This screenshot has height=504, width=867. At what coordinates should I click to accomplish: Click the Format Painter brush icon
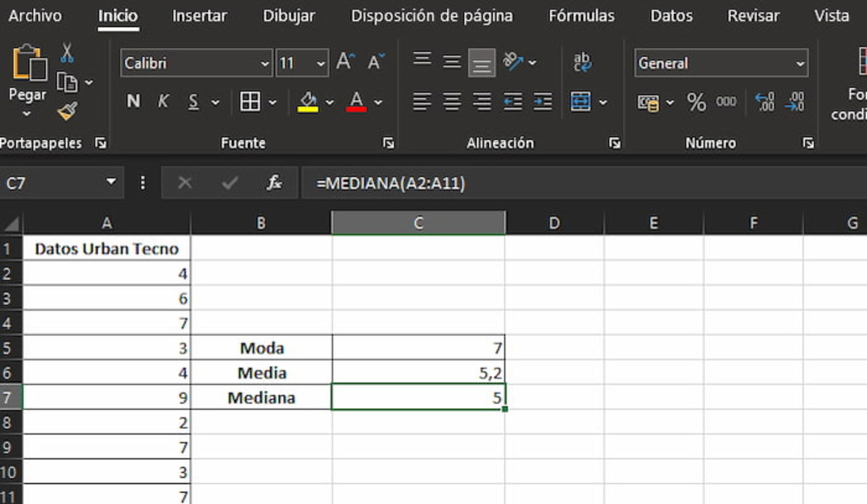pyautogui.click(x=67, y=111)
